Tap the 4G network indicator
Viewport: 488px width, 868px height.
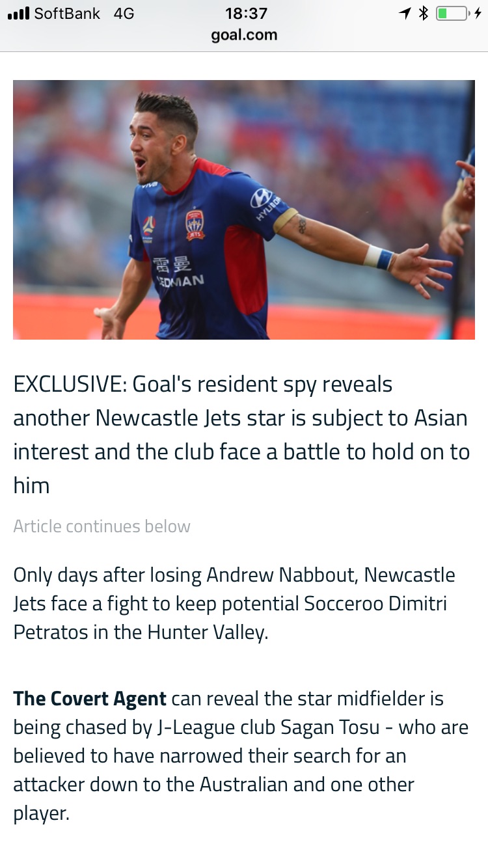(124, 13)
